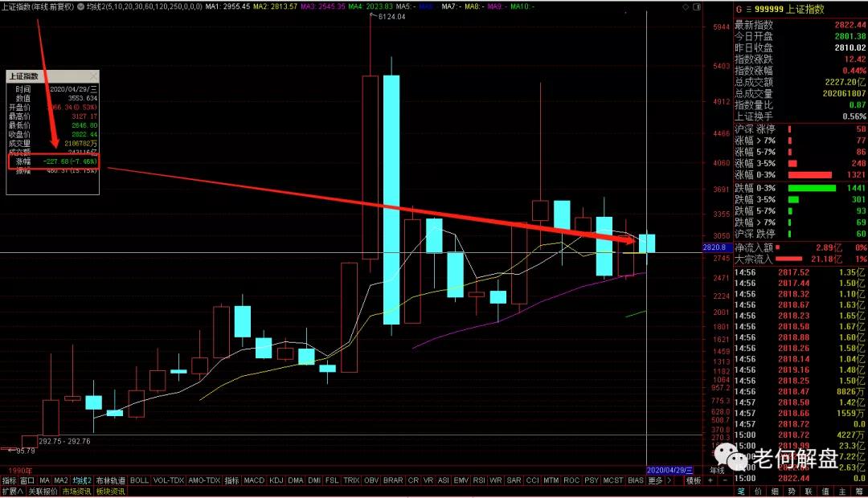Screen dimensions: 868x498
Task: Select the ROC indicator tab
Action: click(572, 480)
